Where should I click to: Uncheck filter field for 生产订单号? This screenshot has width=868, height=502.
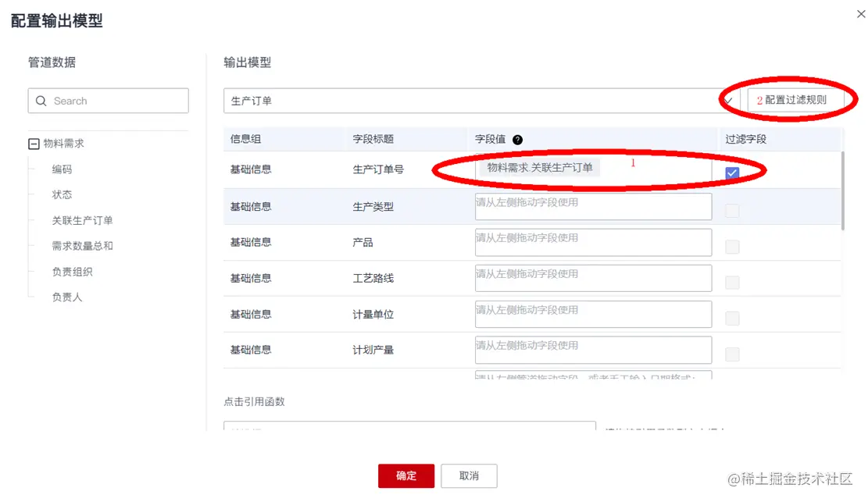coord(732,173)
